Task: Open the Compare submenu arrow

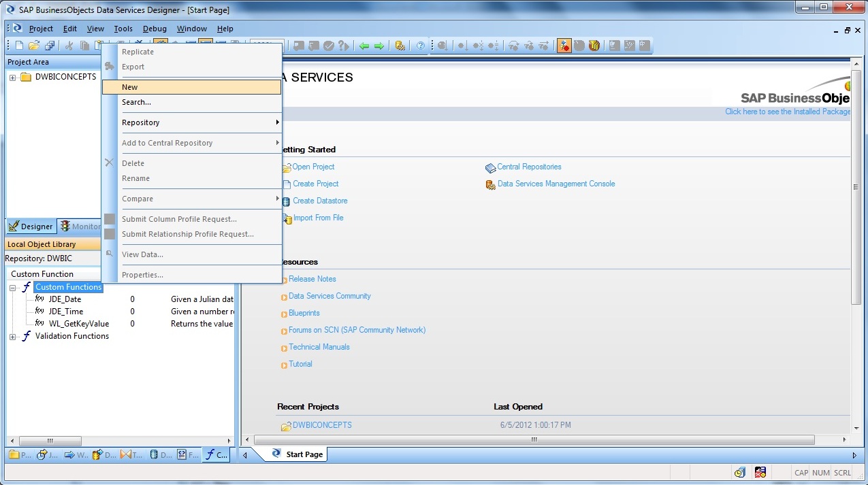Action: coord(277,199)
